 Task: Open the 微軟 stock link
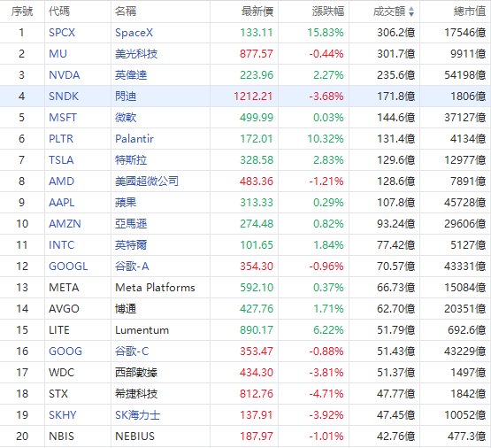click(126, 118)
